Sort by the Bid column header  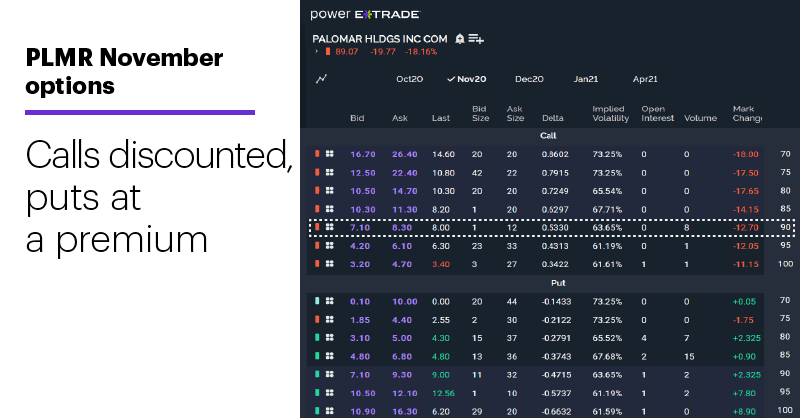357,118
